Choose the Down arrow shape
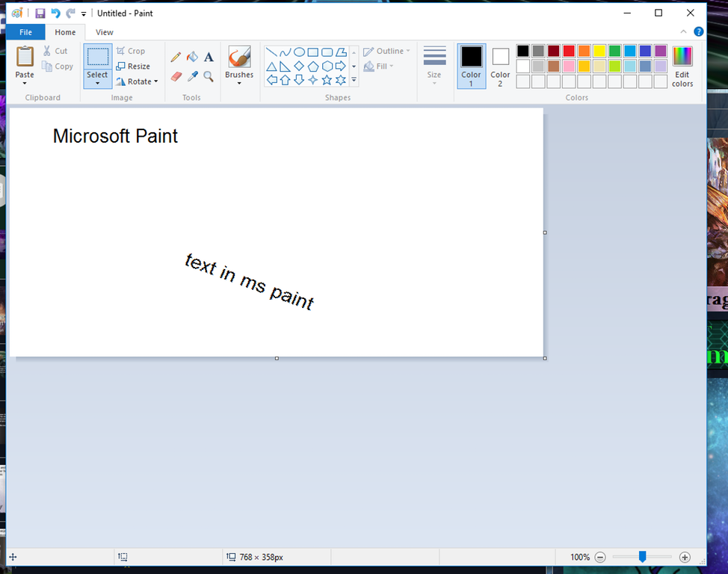Viewport: 728px width, 574px height. (x=300, y=80)
